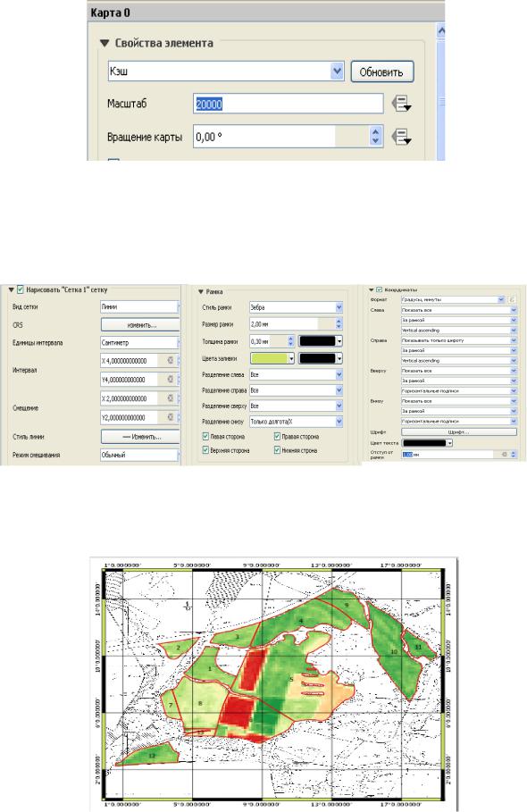Screen dimensions: 527x812
Task: Click CRS изменить... button
Action: pyautogui.click(x=140, y=324)
